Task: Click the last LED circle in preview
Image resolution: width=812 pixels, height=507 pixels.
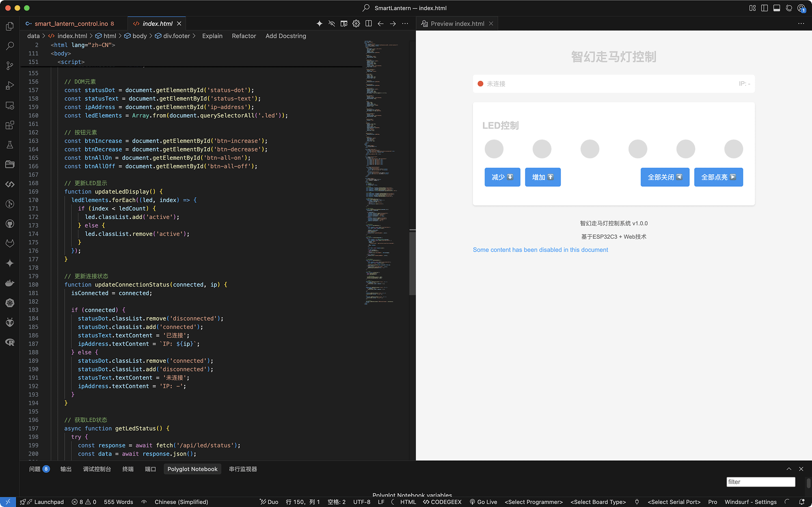Action: (x=734, y=149)
